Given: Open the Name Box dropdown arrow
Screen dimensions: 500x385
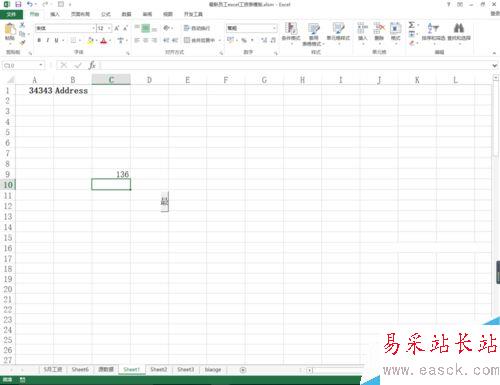Looking at the screenshot, I should click(41, 65).
